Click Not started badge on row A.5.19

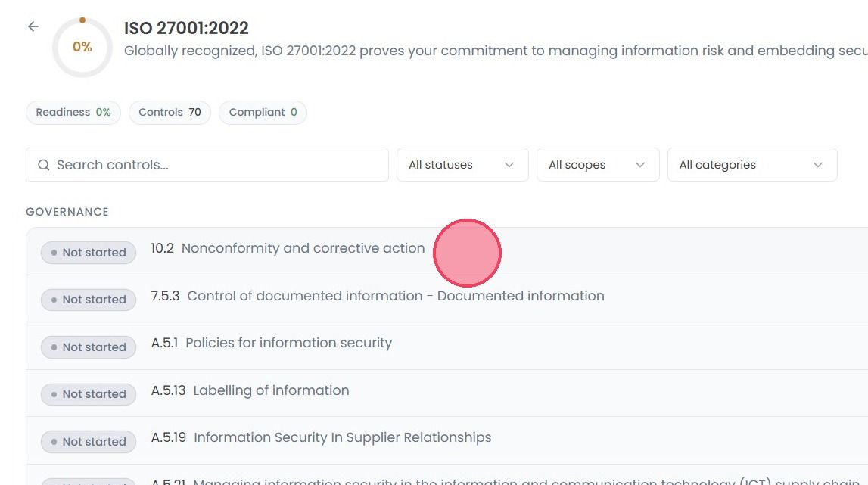click(89, 442)
